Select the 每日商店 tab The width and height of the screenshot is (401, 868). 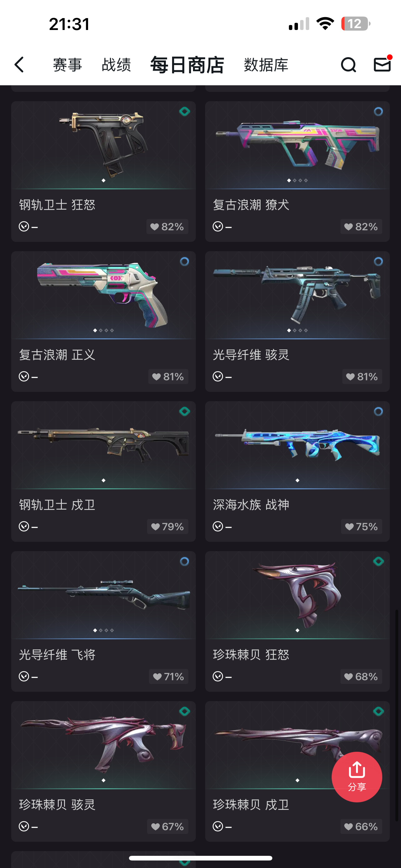tap(187, 65)
